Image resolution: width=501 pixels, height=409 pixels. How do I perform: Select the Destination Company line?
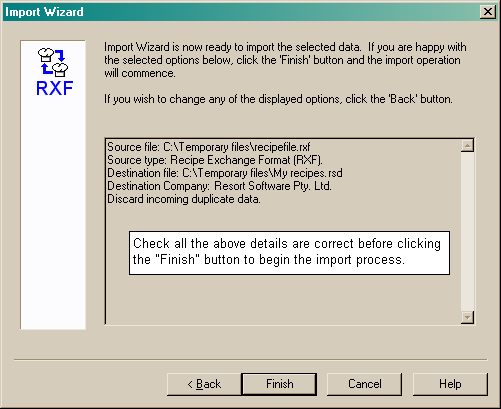click(219, 186)
